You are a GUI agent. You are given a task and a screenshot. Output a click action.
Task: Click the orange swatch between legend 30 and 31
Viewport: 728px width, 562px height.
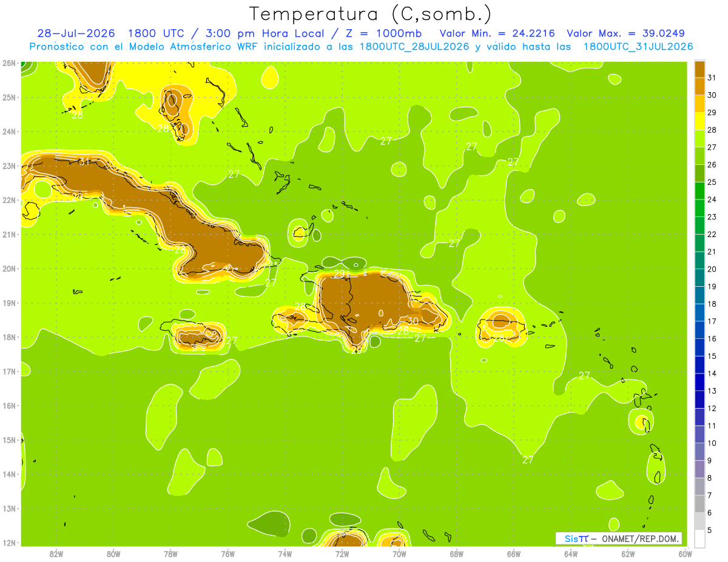click(x=699, y=86)
